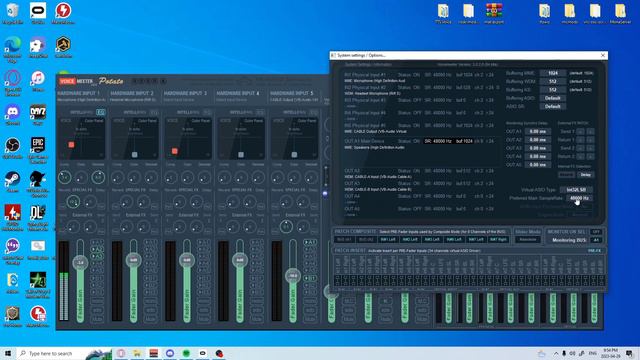Mute the Hardware Input 1 strip
This screenshot has height=360, width=640.
[x=97, y=319]
